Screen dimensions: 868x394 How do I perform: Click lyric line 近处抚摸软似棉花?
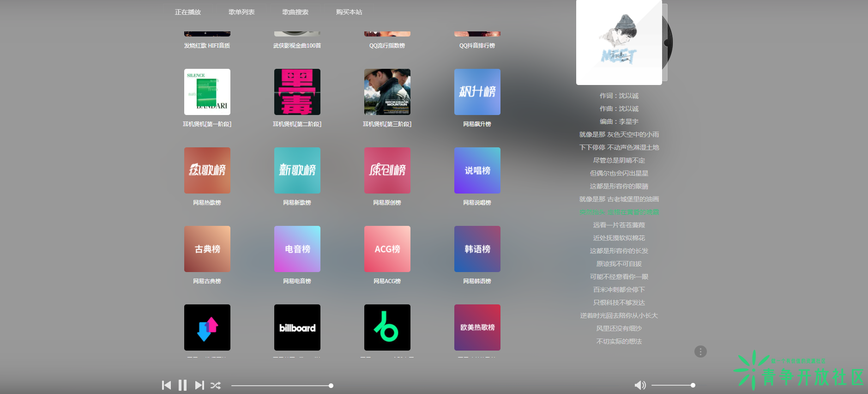click(x=619, y=238)
